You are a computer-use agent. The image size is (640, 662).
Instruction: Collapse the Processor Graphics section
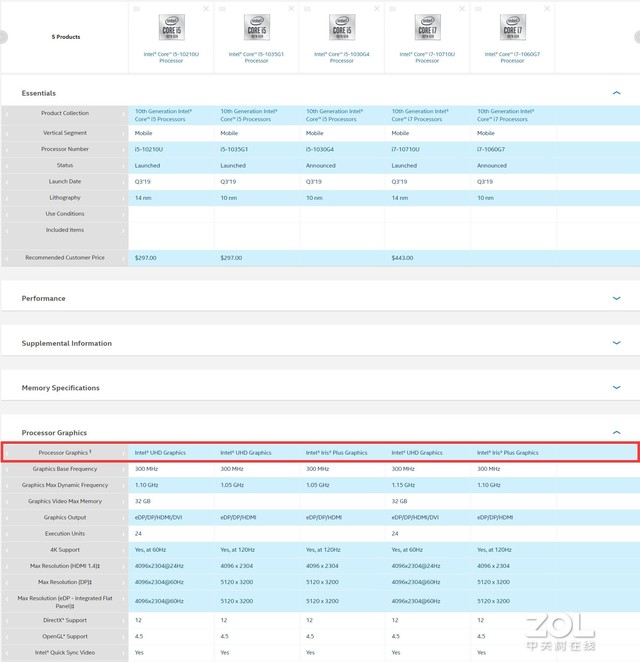(616, 433)
